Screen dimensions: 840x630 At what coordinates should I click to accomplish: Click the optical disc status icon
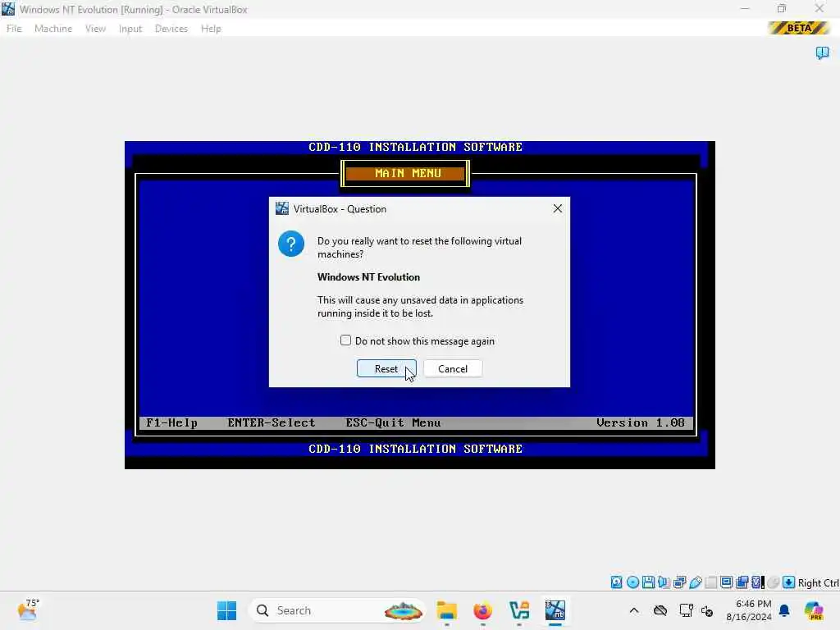click(632, 582)
